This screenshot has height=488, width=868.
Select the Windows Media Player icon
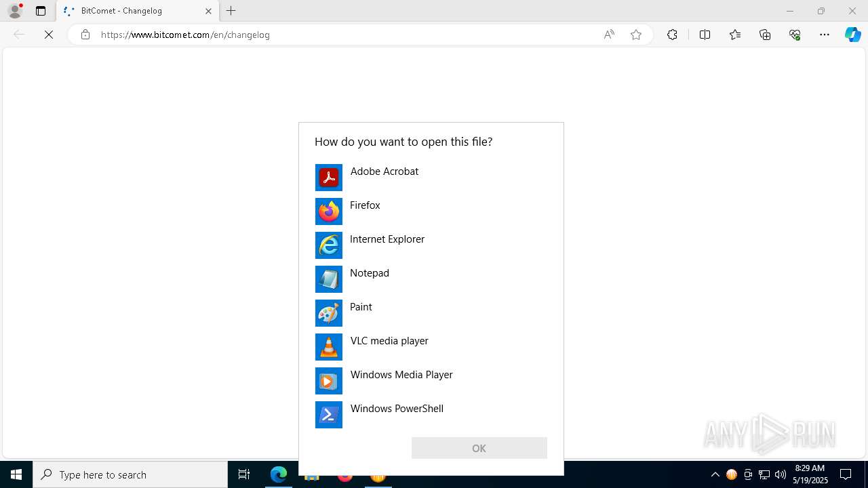point(329,381)
